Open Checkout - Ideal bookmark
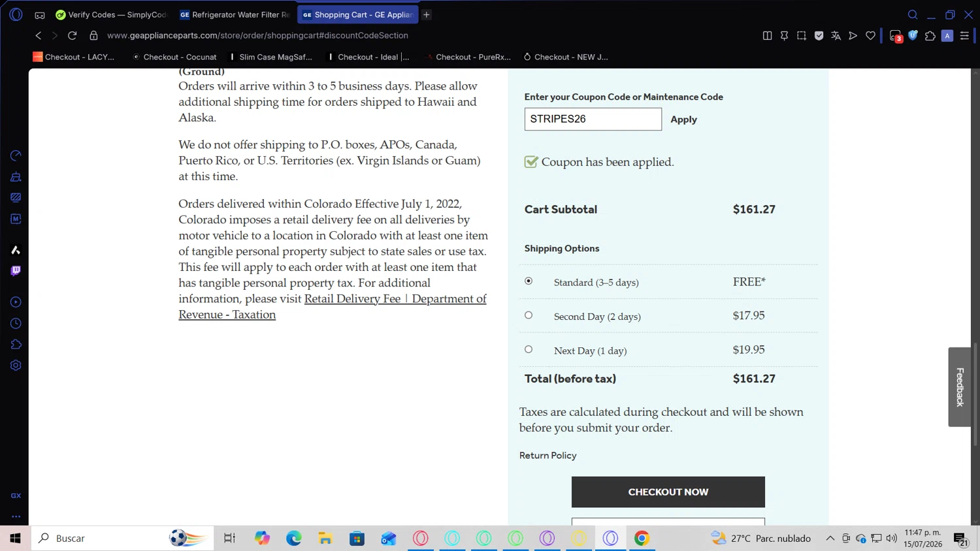Screen dimensions: 980x551 pos(368,57)
